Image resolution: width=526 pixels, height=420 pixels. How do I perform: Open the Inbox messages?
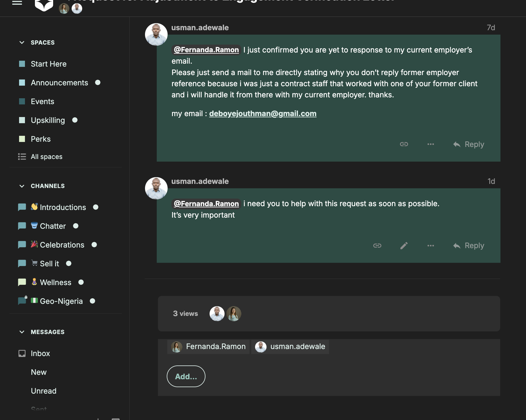(x=40, y=353)
